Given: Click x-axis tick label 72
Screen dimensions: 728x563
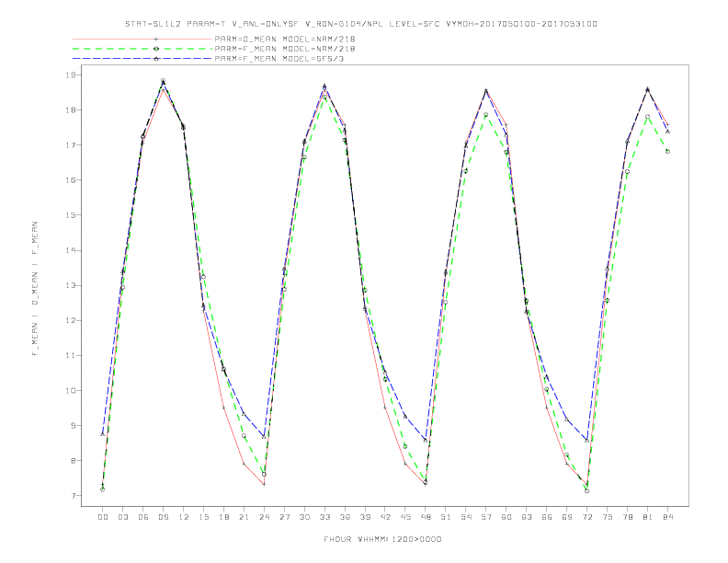Looking at the screenshot, I should [587, 517].
